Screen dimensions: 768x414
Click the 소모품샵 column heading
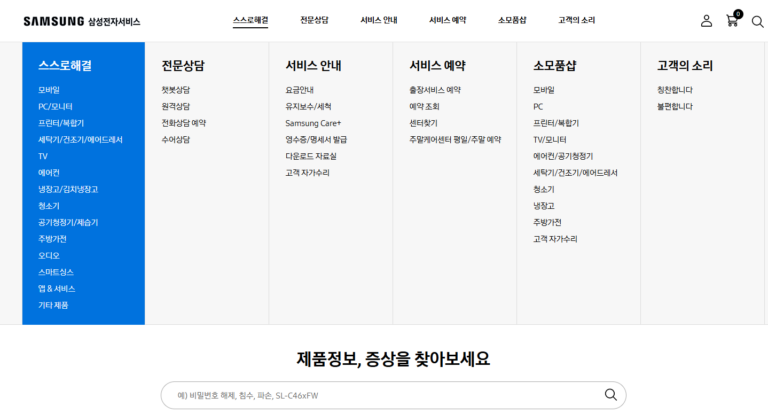[555, 65]
